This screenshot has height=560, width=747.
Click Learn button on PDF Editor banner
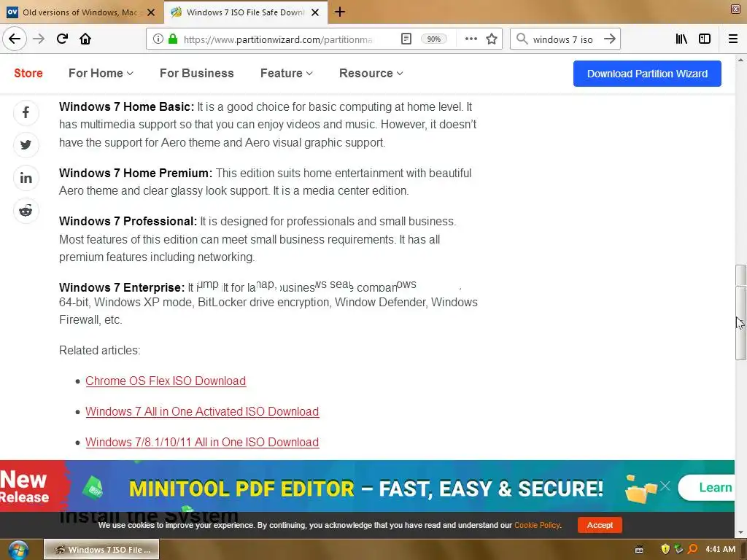[707, 488]
